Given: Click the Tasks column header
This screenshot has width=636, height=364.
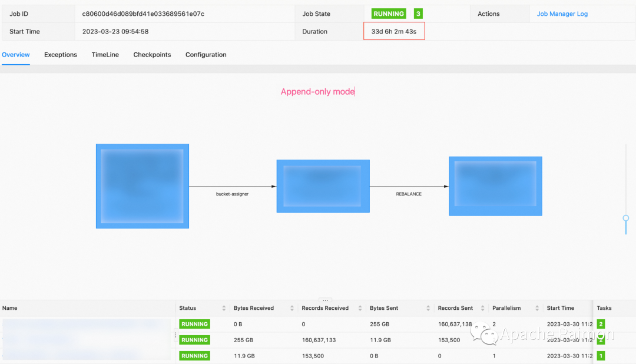Looking at the screenshot, I should 604,309.
